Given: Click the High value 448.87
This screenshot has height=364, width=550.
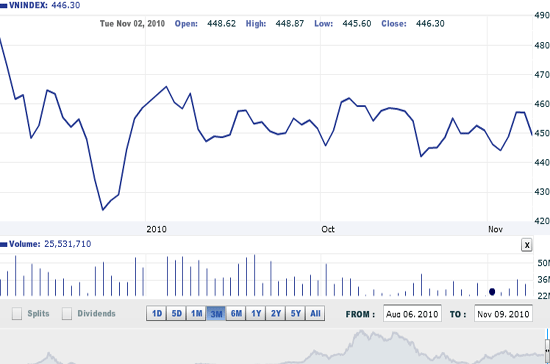Looking at the screenshot, I should coord(290,23).
